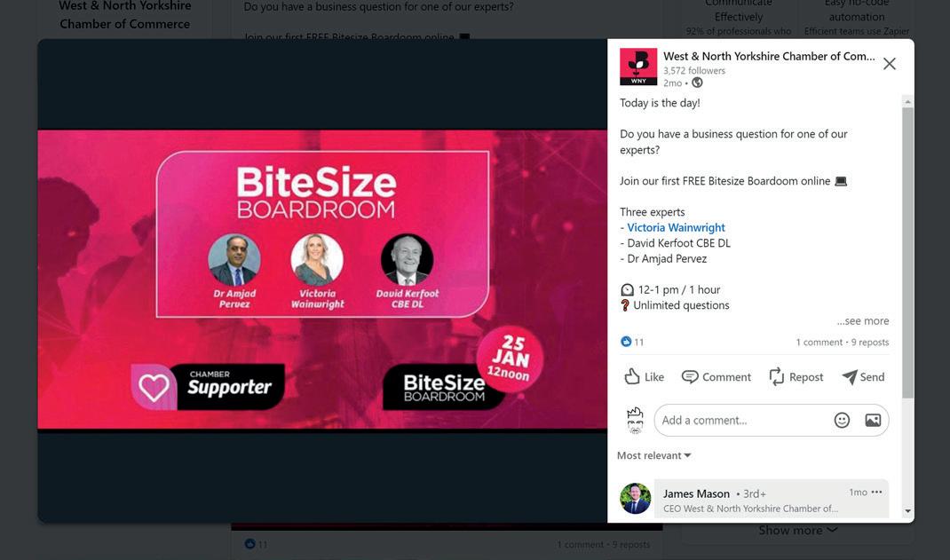Click the Repost arrows icon
Screen dimensions: 950x560
click(776, 376)
